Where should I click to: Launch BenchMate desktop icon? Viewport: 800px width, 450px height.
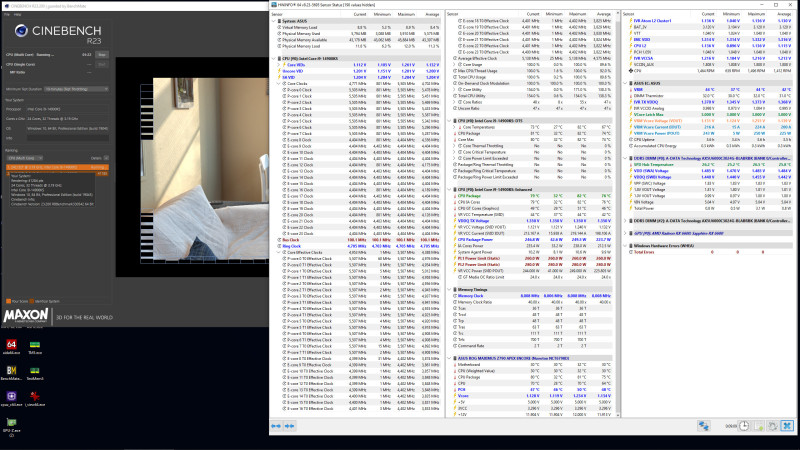point(11,371)
